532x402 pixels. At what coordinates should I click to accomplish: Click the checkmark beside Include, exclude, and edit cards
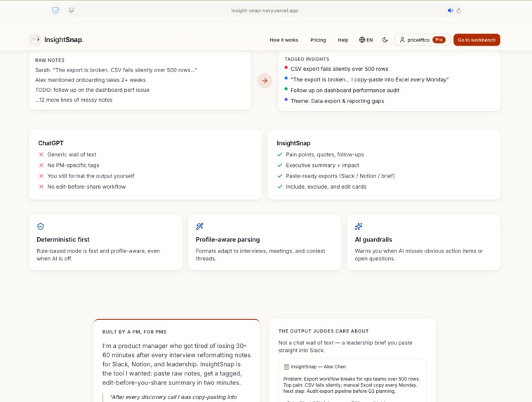pyautogui.click(x=280, y=187)
